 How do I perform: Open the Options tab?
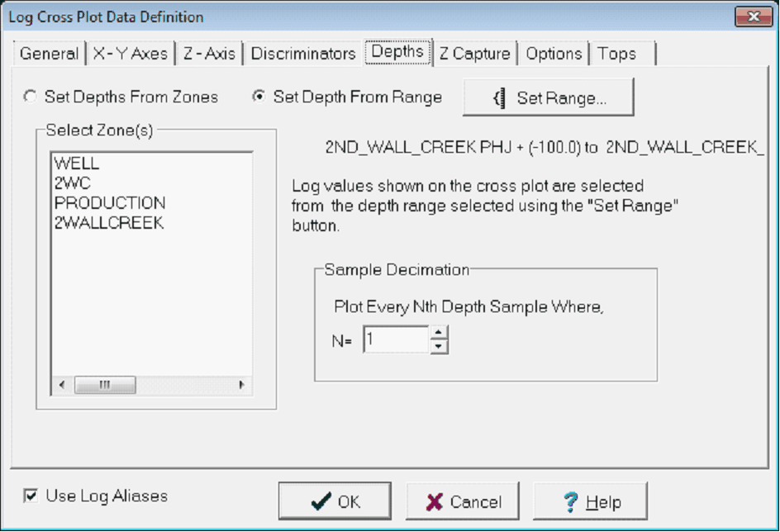coord(554,54)
